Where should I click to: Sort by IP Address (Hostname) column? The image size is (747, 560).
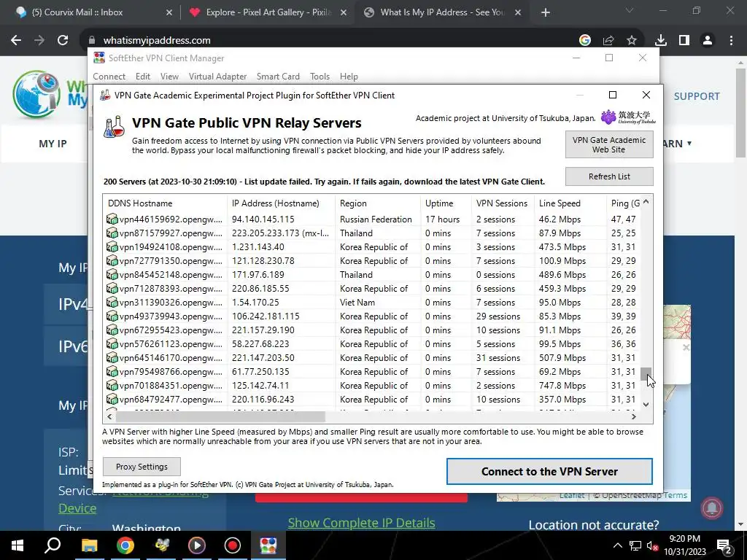[281, 203]
